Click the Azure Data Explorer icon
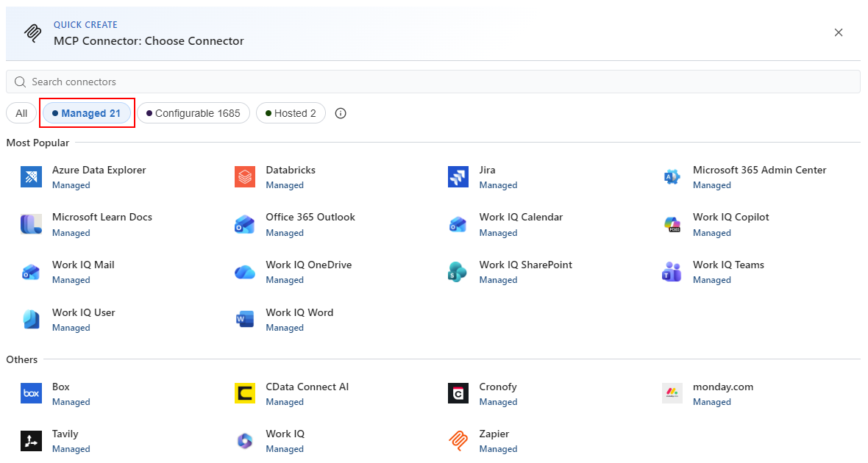868x463 pixels. coord(31,177)
